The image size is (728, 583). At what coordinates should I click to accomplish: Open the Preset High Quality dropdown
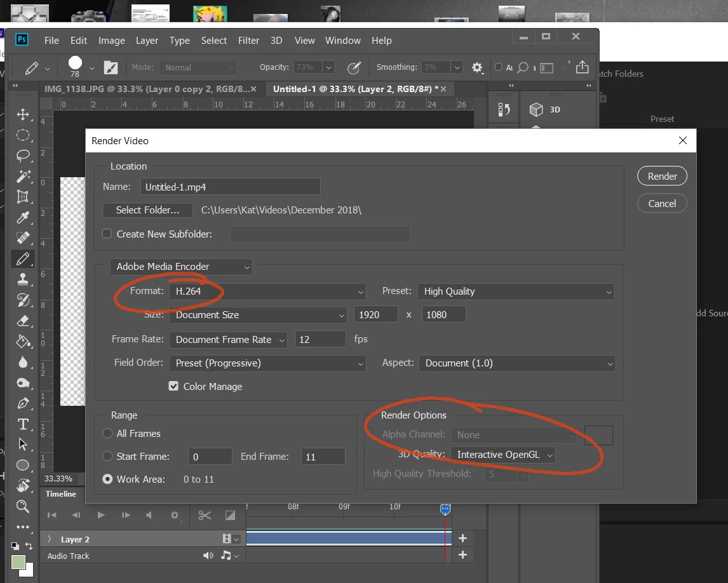pos(516,291)
